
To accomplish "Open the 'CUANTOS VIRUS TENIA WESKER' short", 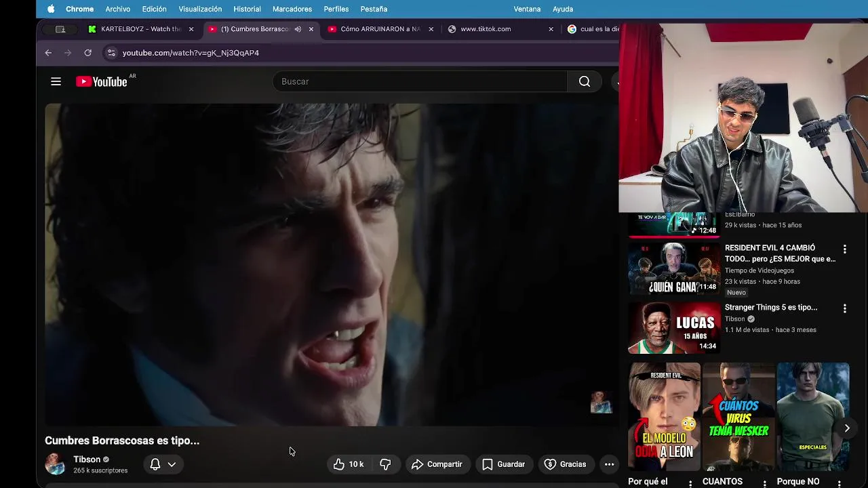I will [x=738, y=417].
